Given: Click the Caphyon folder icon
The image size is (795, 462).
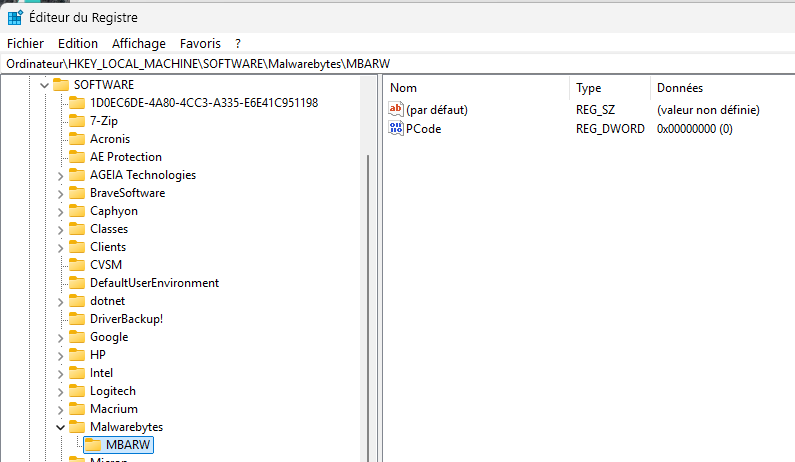Looking at the screenshot, I should coord(77,210).
